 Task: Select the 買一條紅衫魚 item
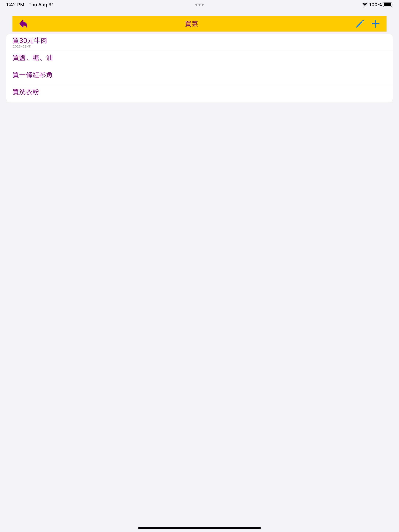coord(199,77)
